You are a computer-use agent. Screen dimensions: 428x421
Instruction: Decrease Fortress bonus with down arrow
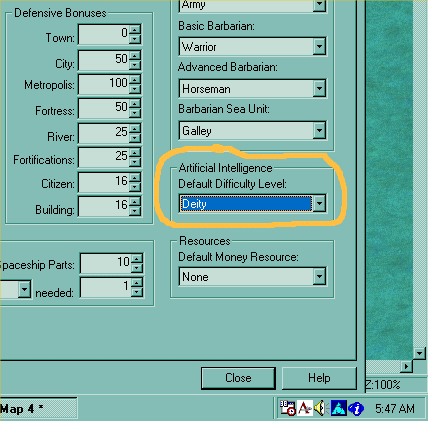click(x=135, y=113)
